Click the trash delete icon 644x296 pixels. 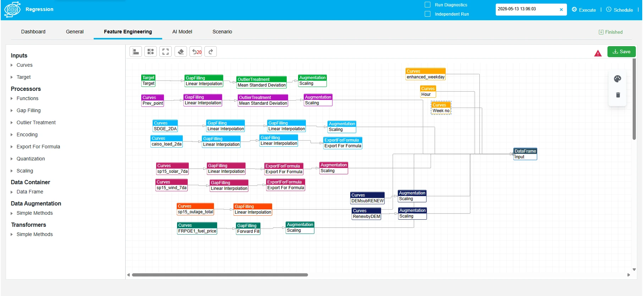pyautogui.click(x=618, y=95)
